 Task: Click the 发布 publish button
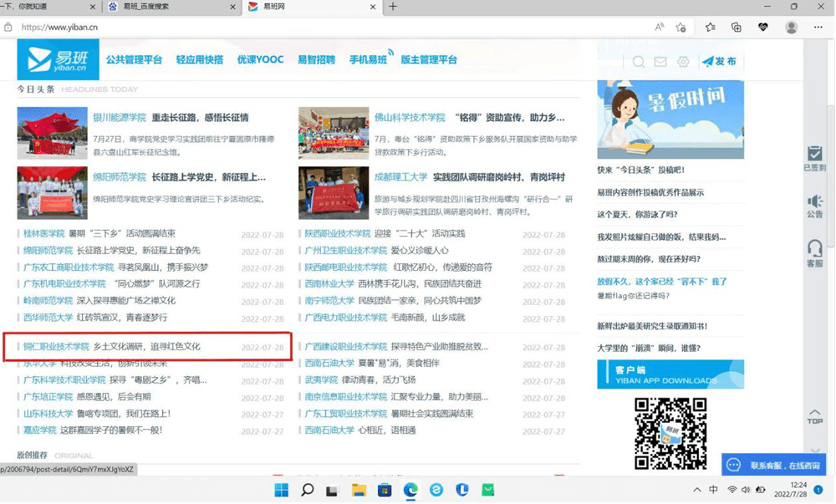[719, 61]
